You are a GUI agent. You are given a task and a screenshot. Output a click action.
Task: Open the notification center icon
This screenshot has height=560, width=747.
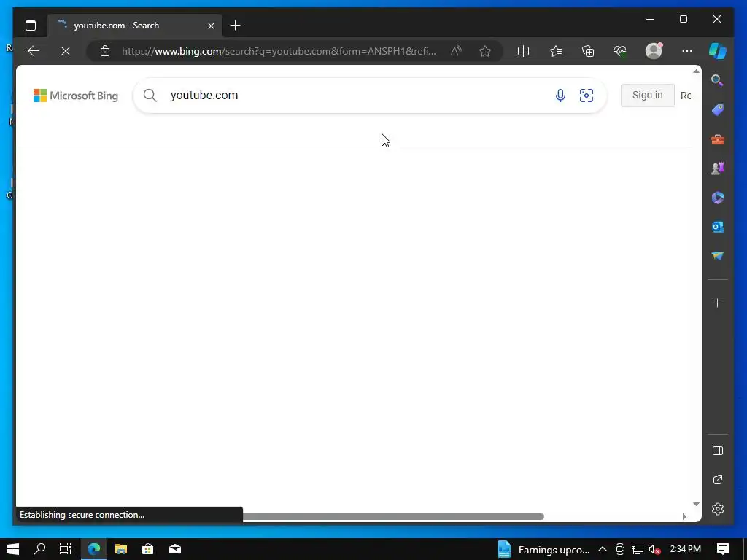point(723,550)
